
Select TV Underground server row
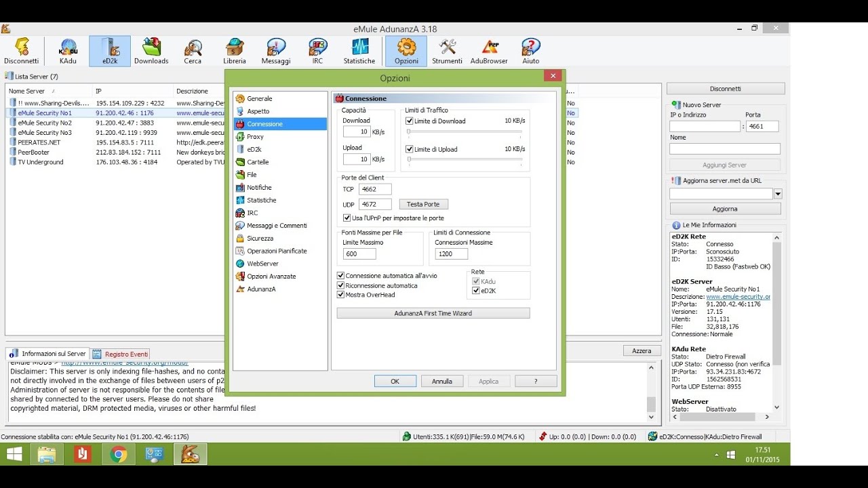292,162
